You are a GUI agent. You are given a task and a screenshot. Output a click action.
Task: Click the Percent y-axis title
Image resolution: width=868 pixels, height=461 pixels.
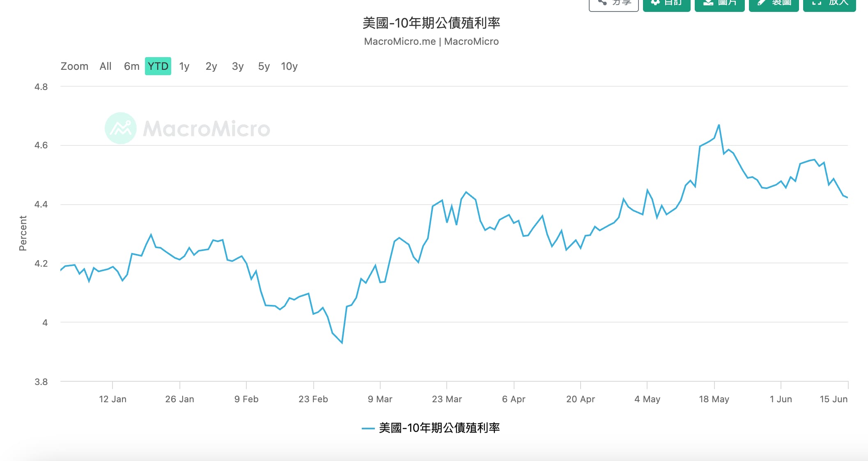coord(23,233)
